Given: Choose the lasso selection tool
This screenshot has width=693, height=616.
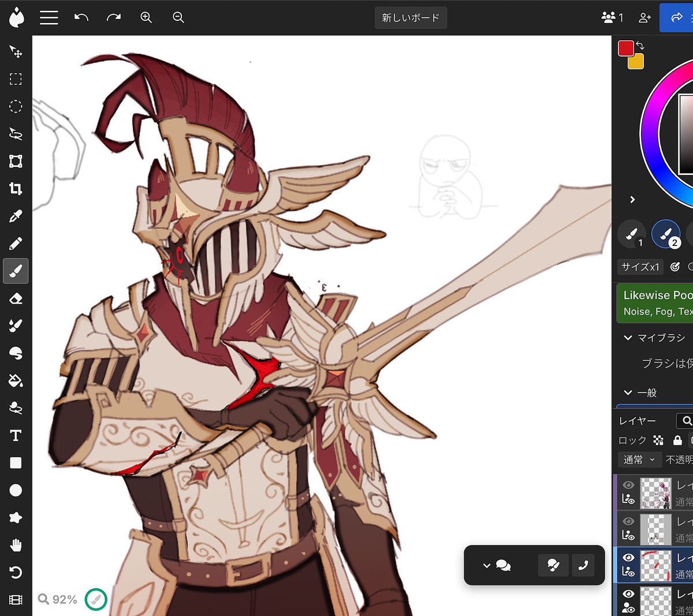Looking at the screenshot, I should point(16,134).
